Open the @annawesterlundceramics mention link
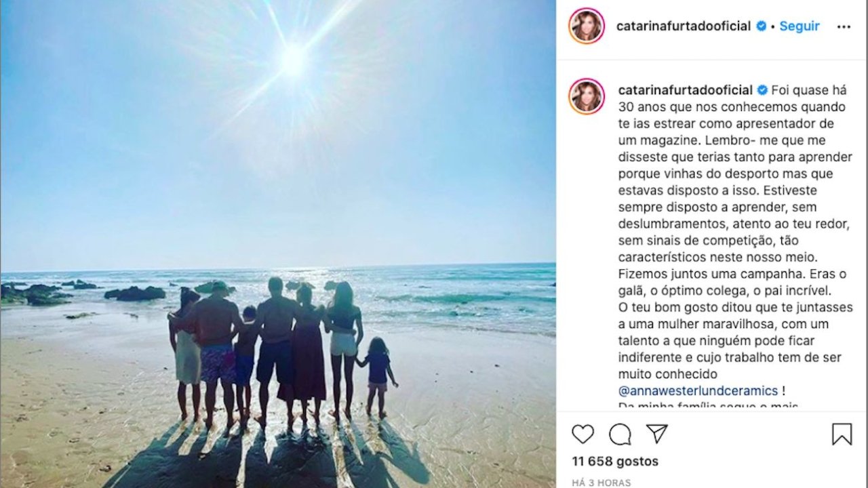Screen dimensions: 868x488 tap(698, 391)
